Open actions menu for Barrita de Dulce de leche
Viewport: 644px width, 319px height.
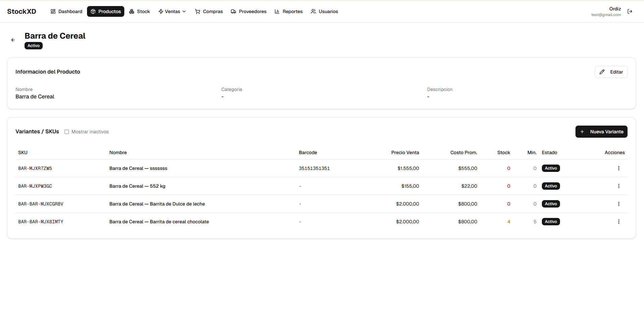pyautogui.click(x=618, y=204)
